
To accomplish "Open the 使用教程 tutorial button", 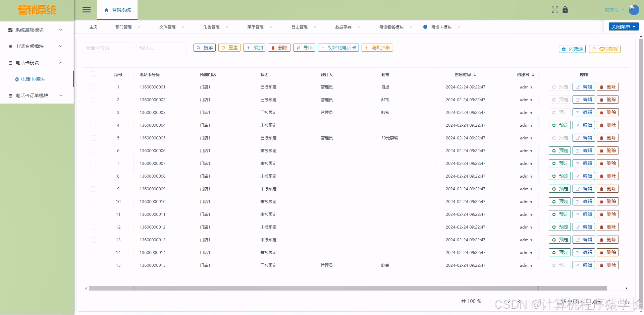I will (x=605, y=49).
